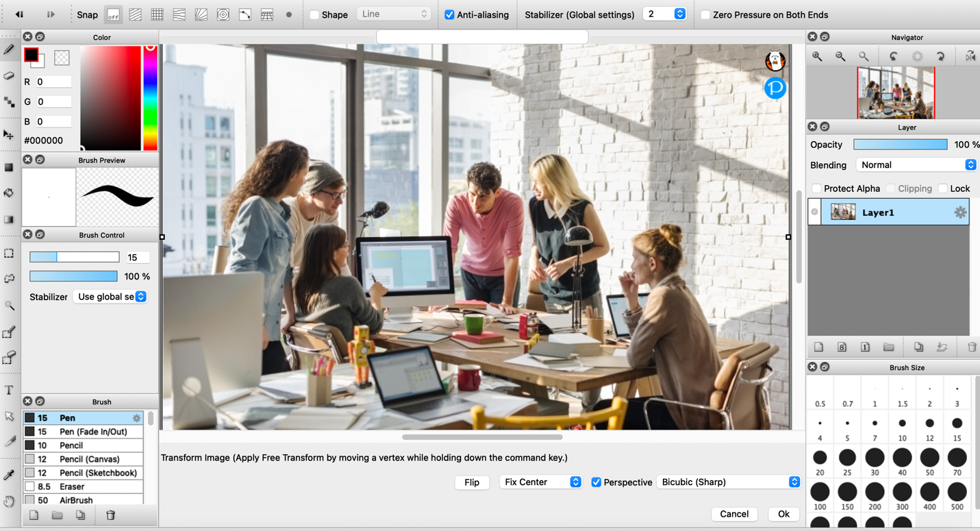
Task: Enable Protect Alpha checkbox
Action: coord(816,188)
